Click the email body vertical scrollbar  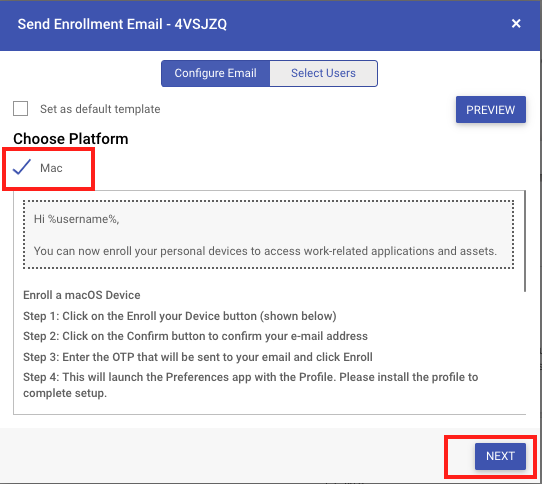click(525, 241)
